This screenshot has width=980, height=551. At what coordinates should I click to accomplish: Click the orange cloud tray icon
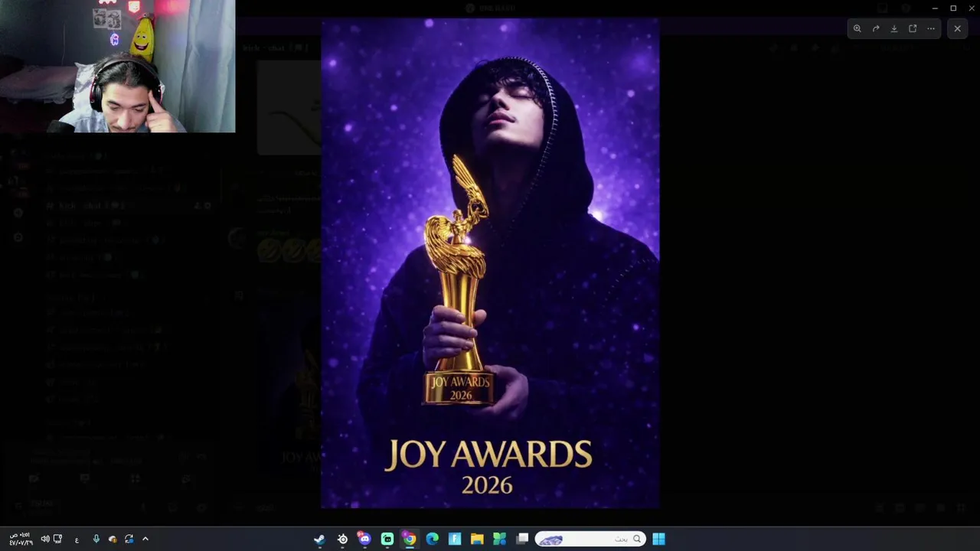click(113, 539)
